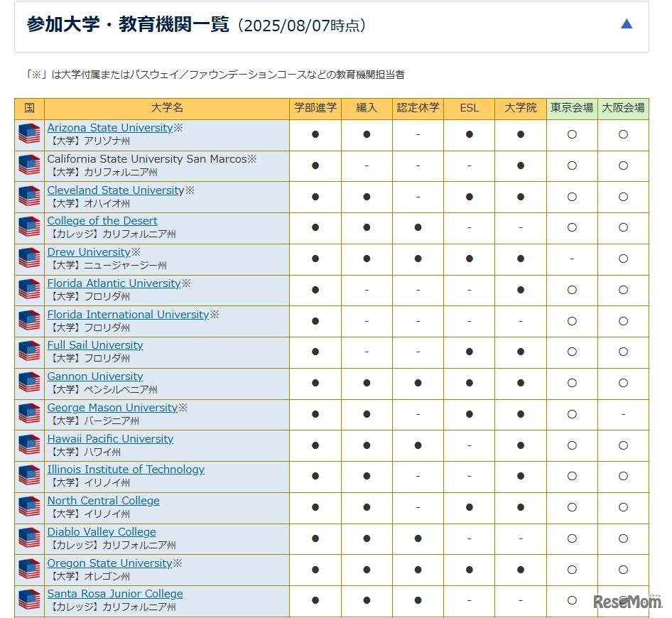Screen dimensions: 672x618
Task: Collapse the 参加大学・教育機関一覧 section arrow
Action: click(626, 23)
